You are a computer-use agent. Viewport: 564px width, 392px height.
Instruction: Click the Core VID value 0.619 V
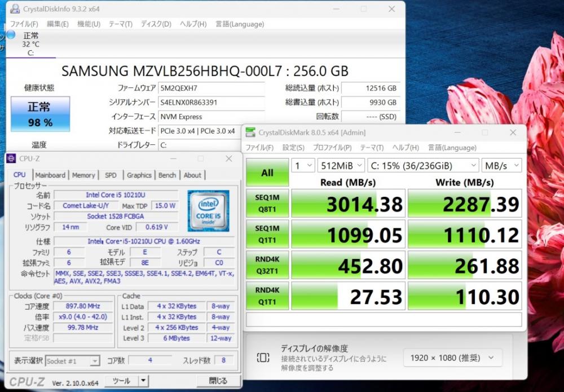click(156, 227)
